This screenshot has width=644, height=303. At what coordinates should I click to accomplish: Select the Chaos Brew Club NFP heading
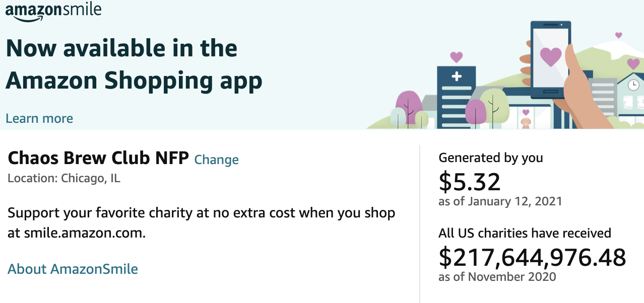tap(98, 159)
